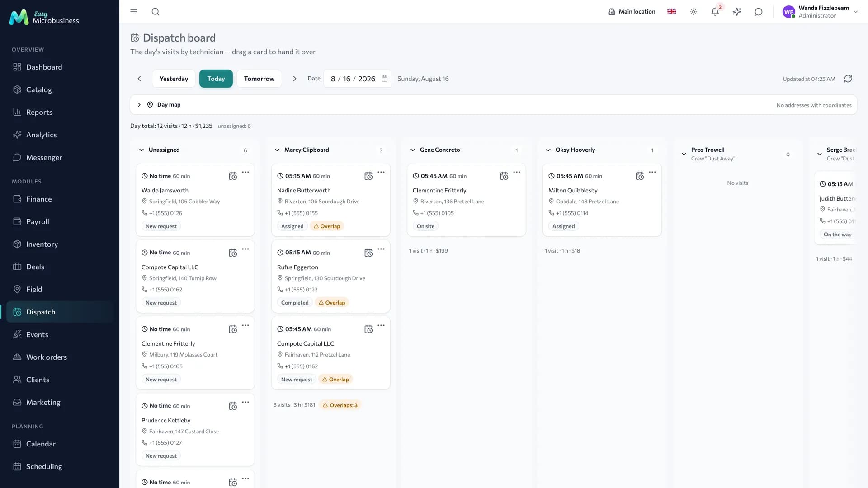Click Nadine Butterworth phone number
This screenshot has height=488, width=868.
(301, 213)
